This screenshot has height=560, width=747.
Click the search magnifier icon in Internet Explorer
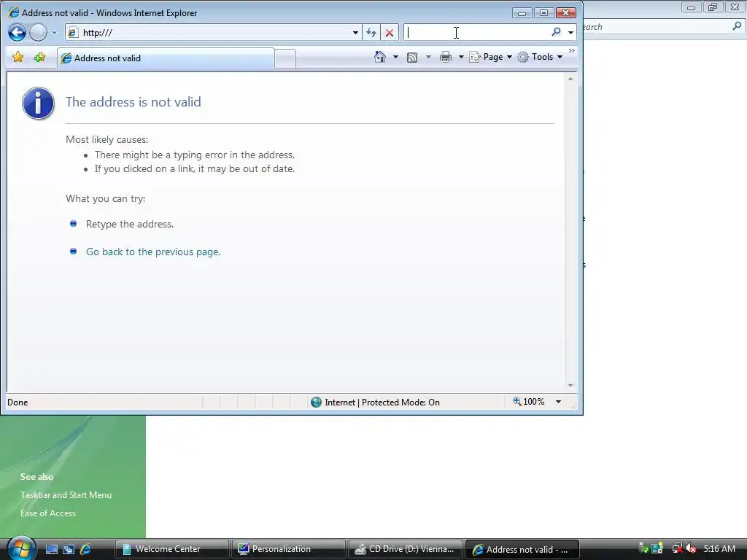click(556, 32)
